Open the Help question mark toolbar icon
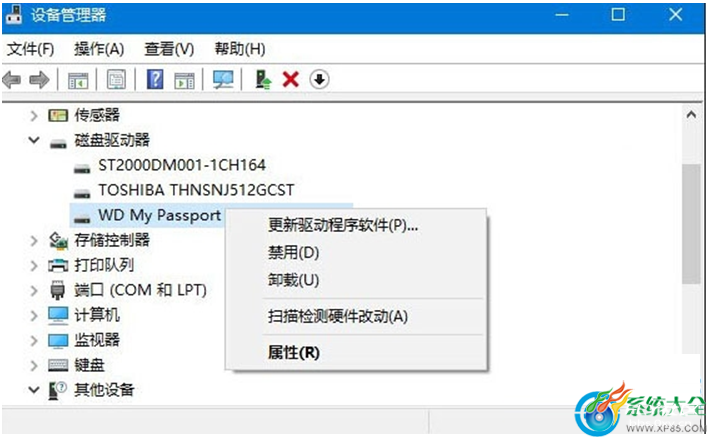This screenshot has width=709, height=439. [155, 80]
